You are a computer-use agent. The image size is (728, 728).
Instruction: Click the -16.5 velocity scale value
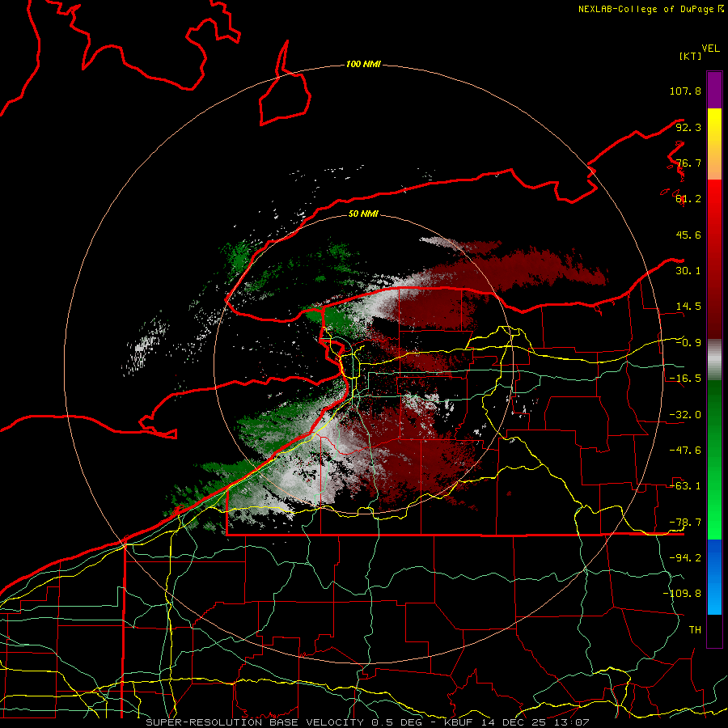click(685, 379)
